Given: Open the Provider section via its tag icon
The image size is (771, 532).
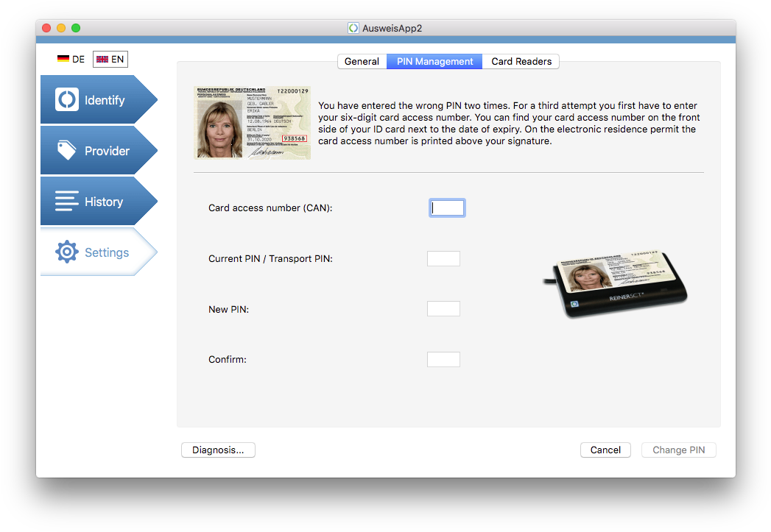Looking at the screenshot, I should tap(67, 149).
